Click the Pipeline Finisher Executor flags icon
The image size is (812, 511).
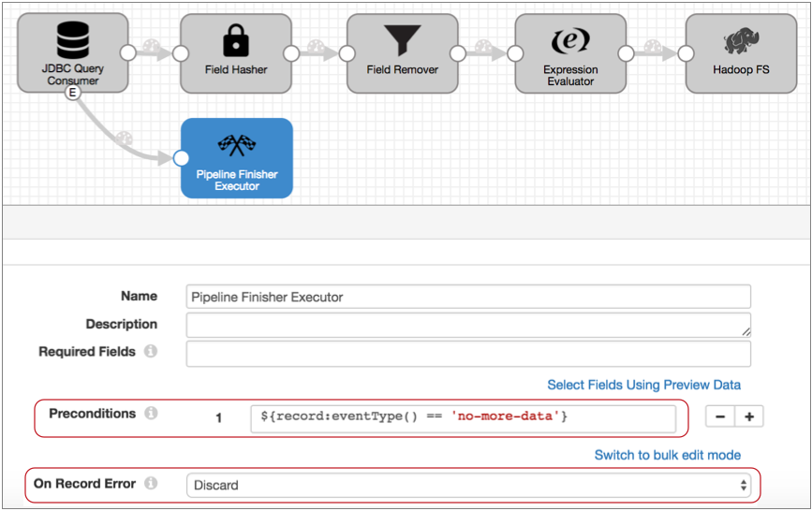point(236,145)
